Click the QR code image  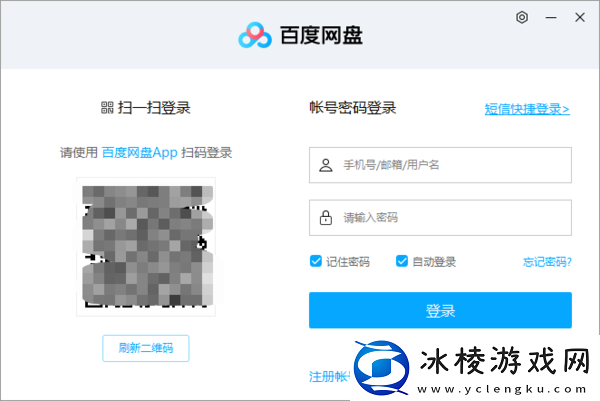click(146, 247)
